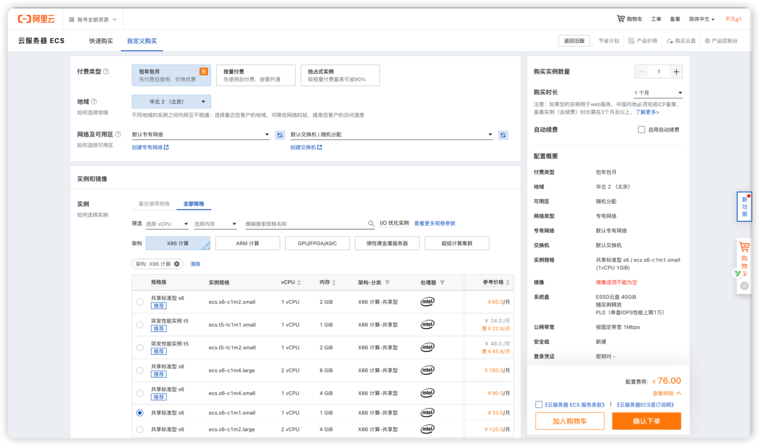The height and width of the screenshot is (446, 760).
Task: Open 创建交换机 link
Action: coord(306,147)
